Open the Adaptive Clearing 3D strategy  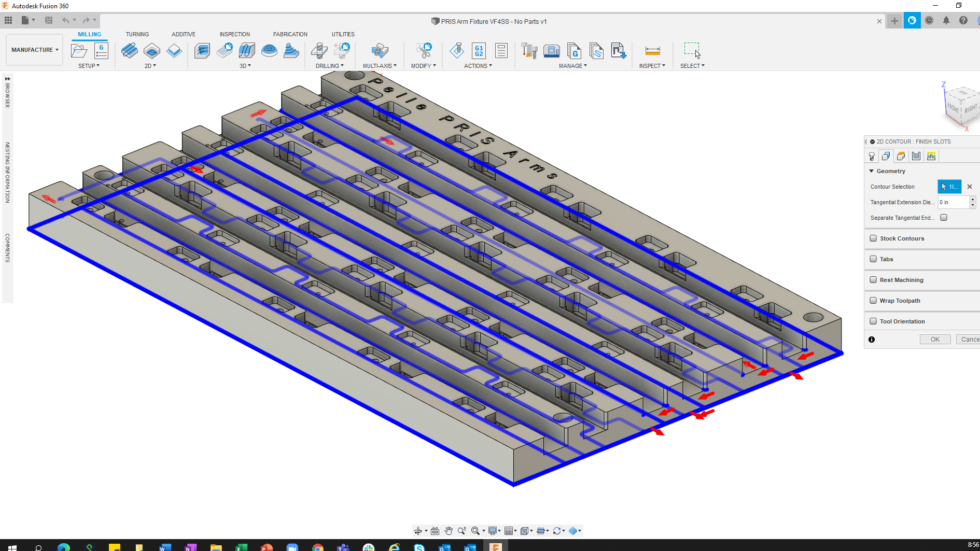coord(202,51)
